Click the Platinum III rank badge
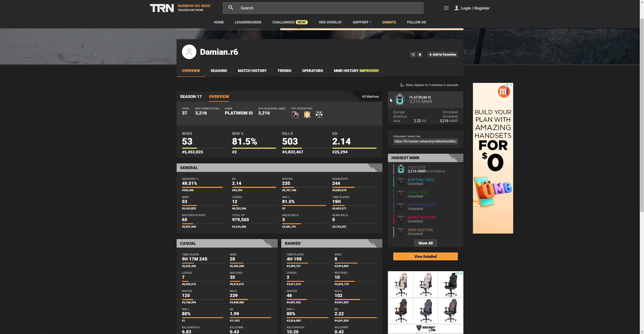This screenshot has height=334, width=644. (x=400, y=99)
